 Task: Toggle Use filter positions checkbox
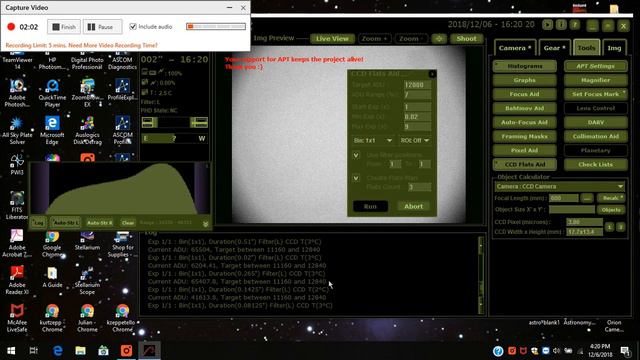pyautogui.click(x=356, y=155)
